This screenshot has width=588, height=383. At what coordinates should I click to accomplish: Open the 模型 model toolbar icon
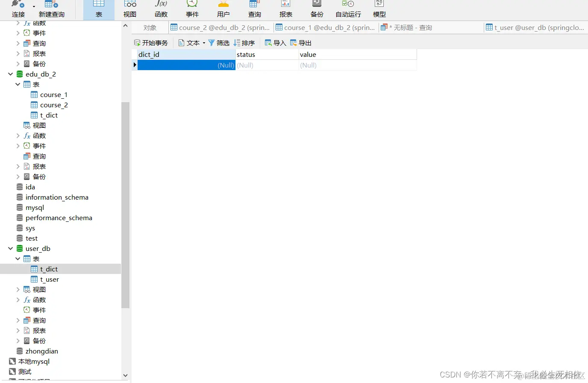(x=379, y=9)
